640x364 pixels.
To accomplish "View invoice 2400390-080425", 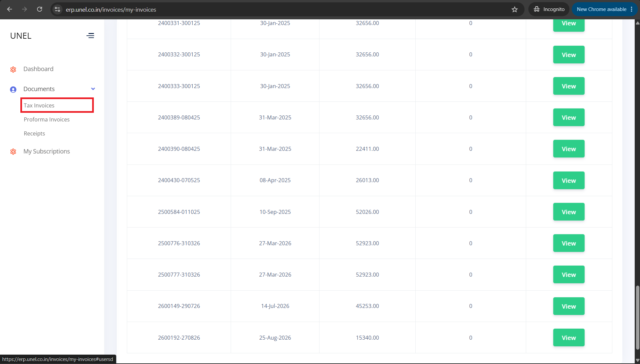I will pos(569,149).
